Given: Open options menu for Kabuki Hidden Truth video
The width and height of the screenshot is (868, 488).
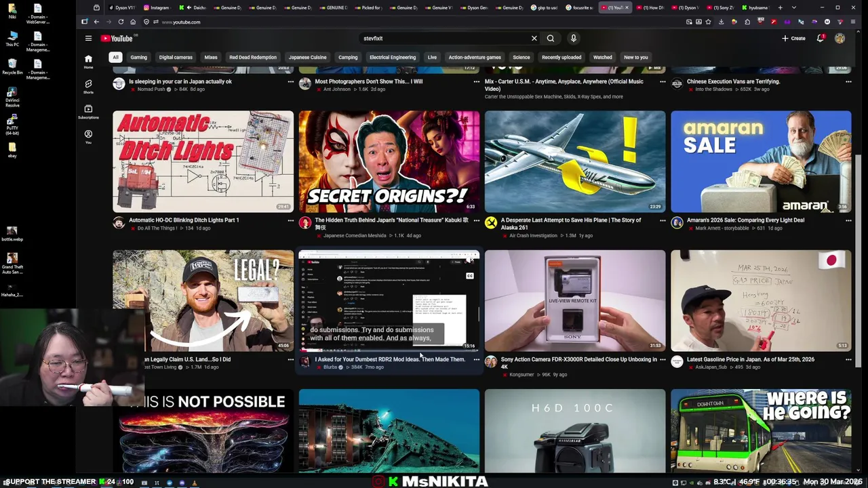Looking at the screenshot, I should 476,220.
